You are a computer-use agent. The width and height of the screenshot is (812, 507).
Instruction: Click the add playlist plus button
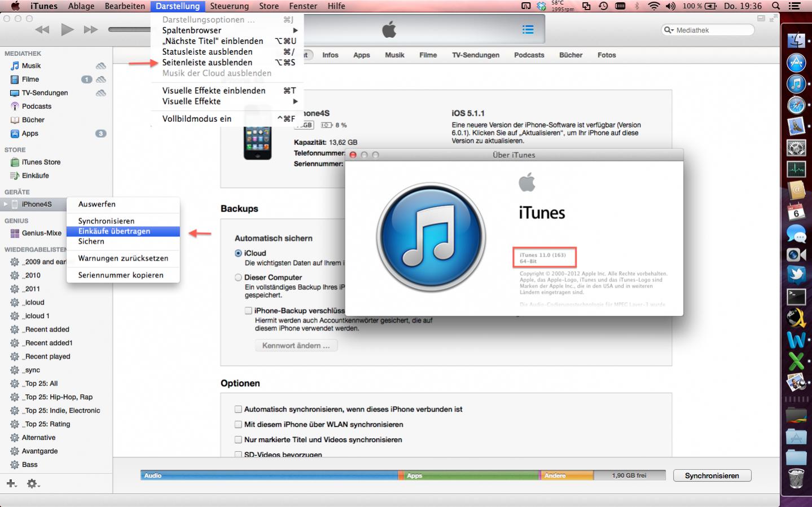[x=11, y=483]
